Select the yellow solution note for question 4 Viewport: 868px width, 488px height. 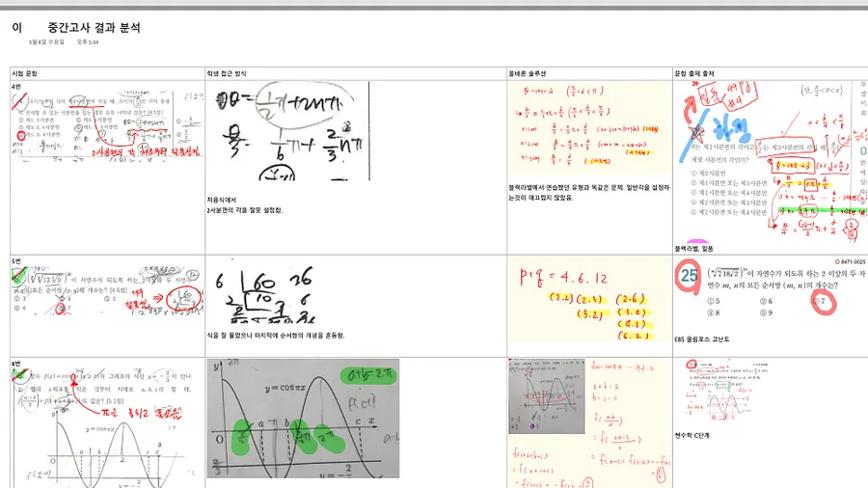pos(589,129)
